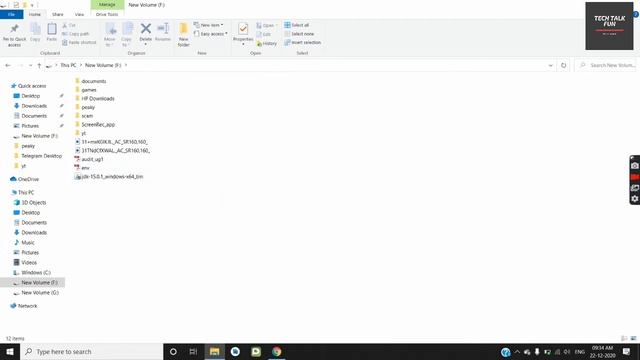Select This PC in navigation pane
This screenshot has height=360, width=640.
pyautogui.click(x=22, y=192)
